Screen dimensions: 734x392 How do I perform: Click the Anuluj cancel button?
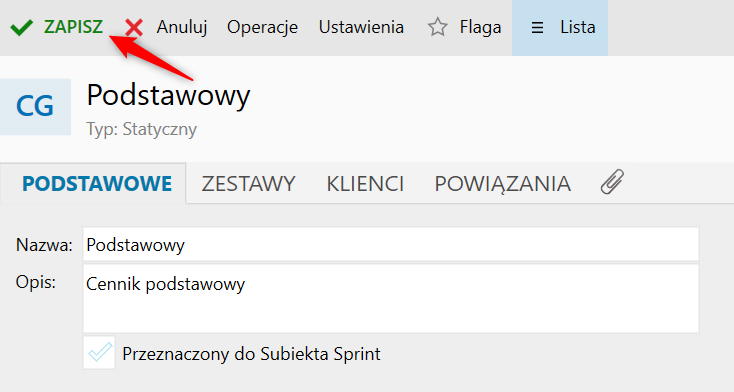pyautogui.click(x=182, y=27)
